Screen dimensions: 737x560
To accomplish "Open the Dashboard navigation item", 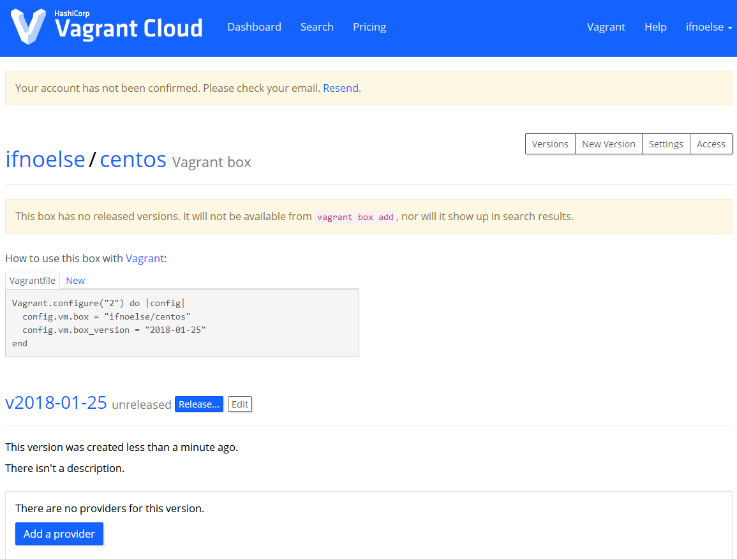I will click(254, 27).
